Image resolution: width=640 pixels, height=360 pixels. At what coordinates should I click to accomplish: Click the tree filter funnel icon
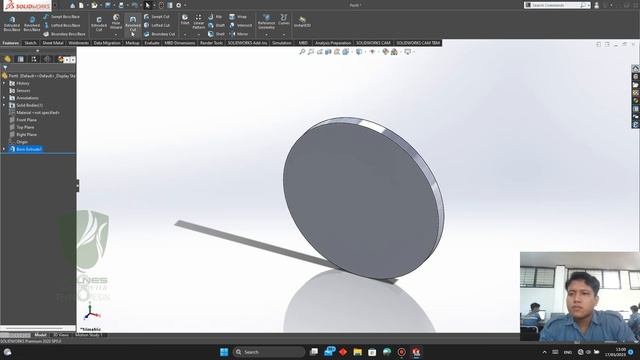(5, 68)
